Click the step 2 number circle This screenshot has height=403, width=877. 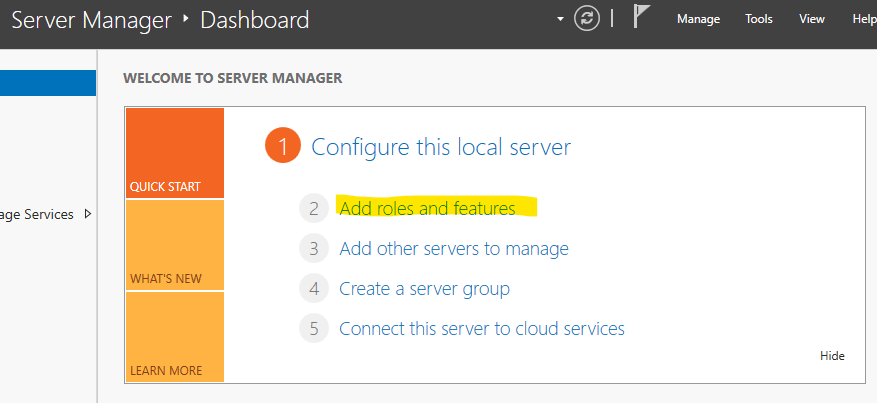(313, 209)
